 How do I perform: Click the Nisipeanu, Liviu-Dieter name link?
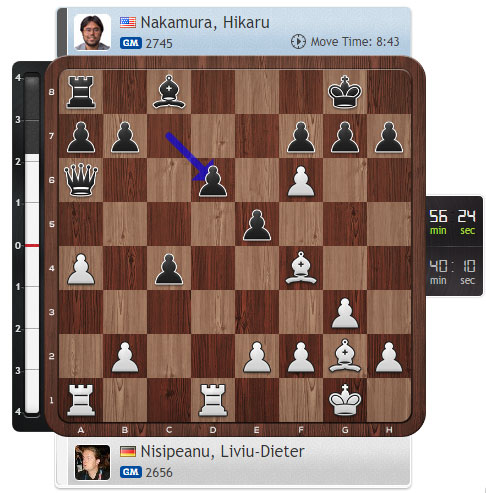[222, 452]
